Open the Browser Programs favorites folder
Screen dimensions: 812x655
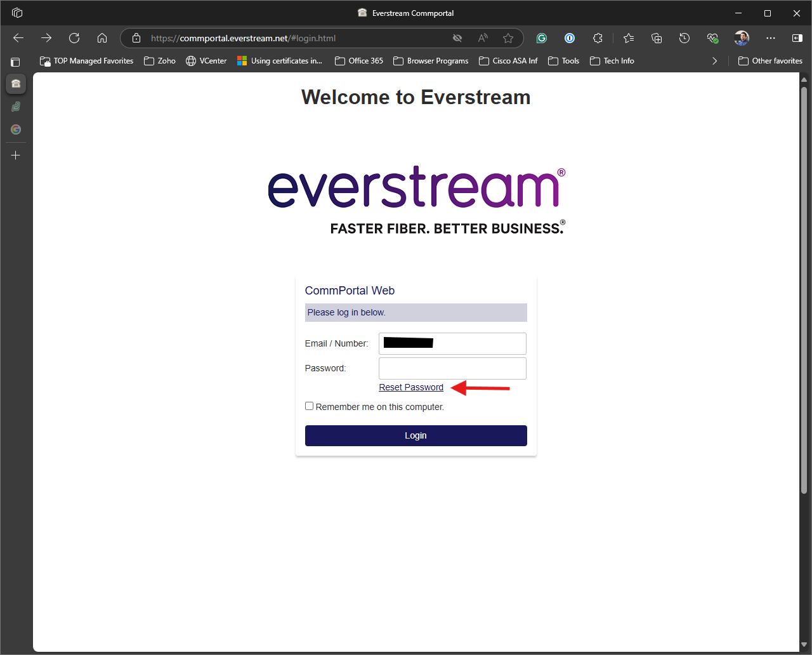coord(431,61)
